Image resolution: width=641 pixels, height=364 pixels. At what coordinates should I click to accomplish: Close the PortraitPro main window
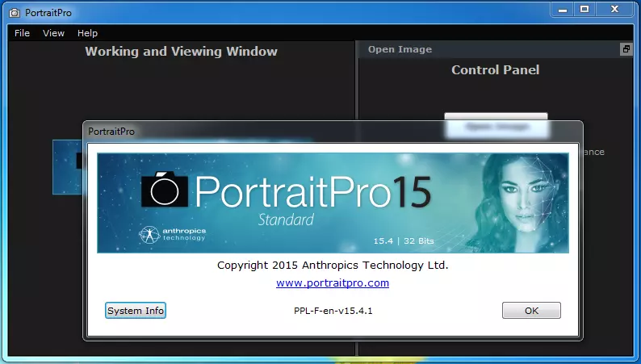(x=614, y=10)
